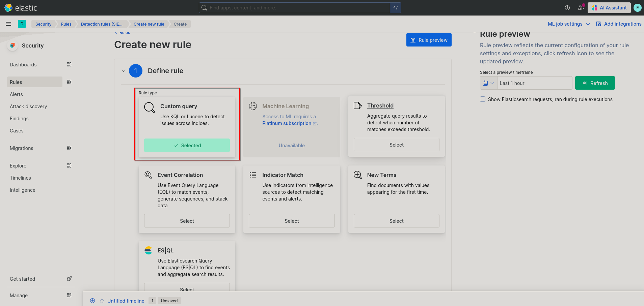Click the New Terms plus-magnifier icon
The image size is (644, 306).
pos(358,175)
